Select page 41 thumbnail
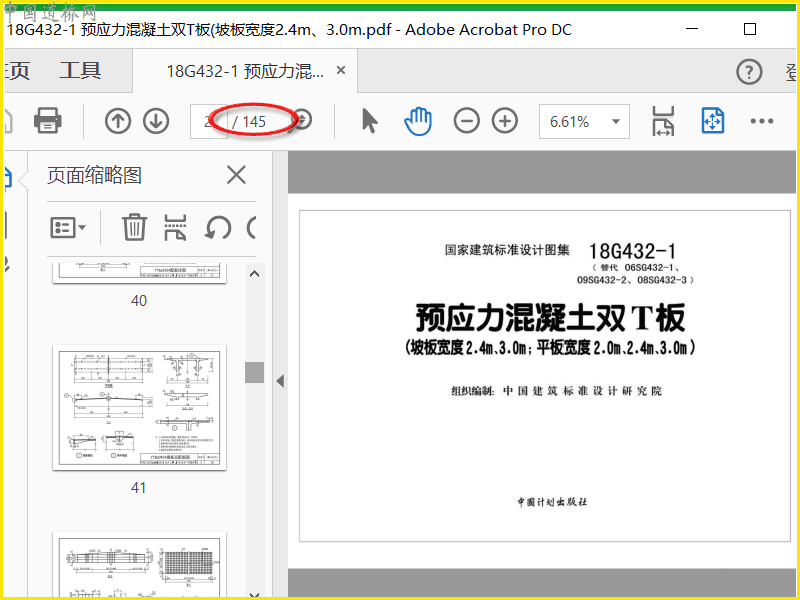This screenshot has width=800, height=600. click(139, 408)
